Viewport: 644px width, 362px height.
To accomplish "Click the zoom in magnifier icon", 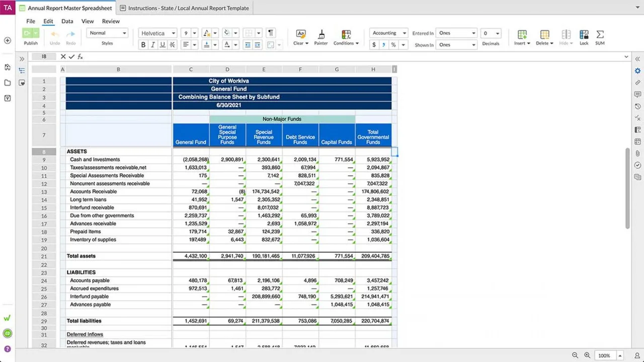I will pyautogui.click(x=587, y=355).
